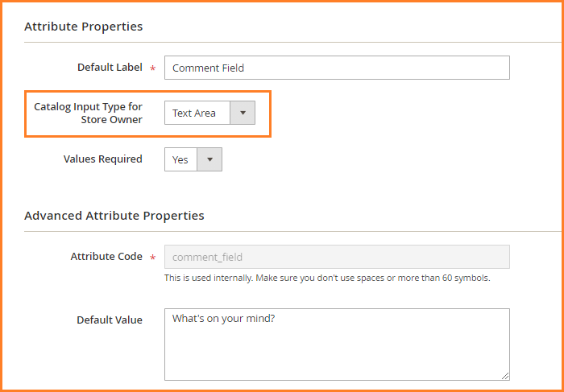Click the red asterisk beside Default Label
The width and height of the screenshot is (564, 392).
point(152,69)
